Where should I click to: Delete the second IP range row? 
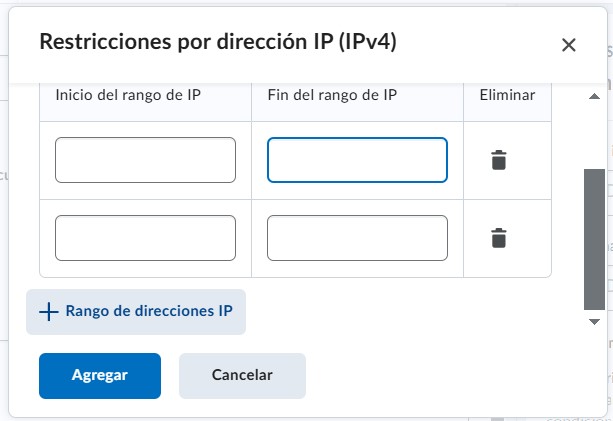[x=499, y=238]
